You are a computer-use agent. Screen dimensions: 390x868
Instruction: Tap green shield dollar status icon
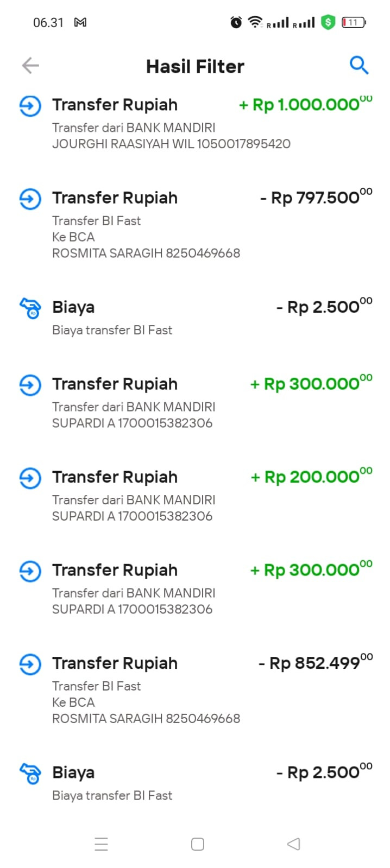point(328,22)
